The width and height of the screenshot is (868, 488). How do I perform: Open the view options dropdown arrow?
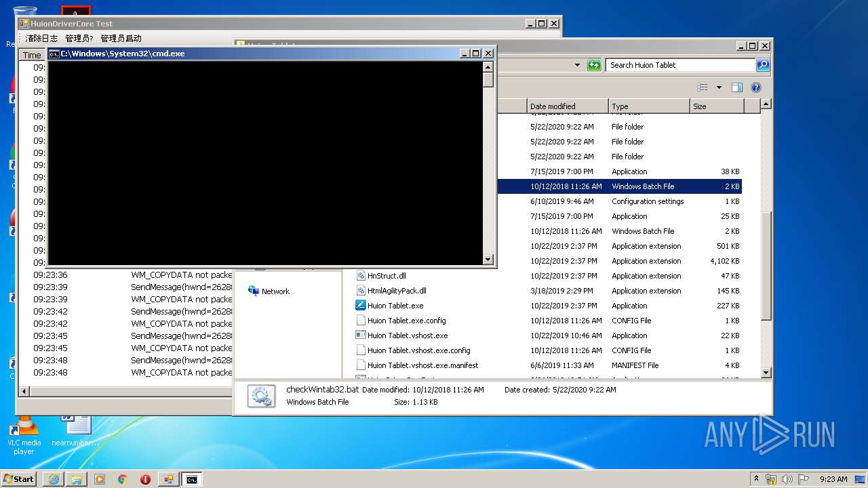(x=719, y=87)
